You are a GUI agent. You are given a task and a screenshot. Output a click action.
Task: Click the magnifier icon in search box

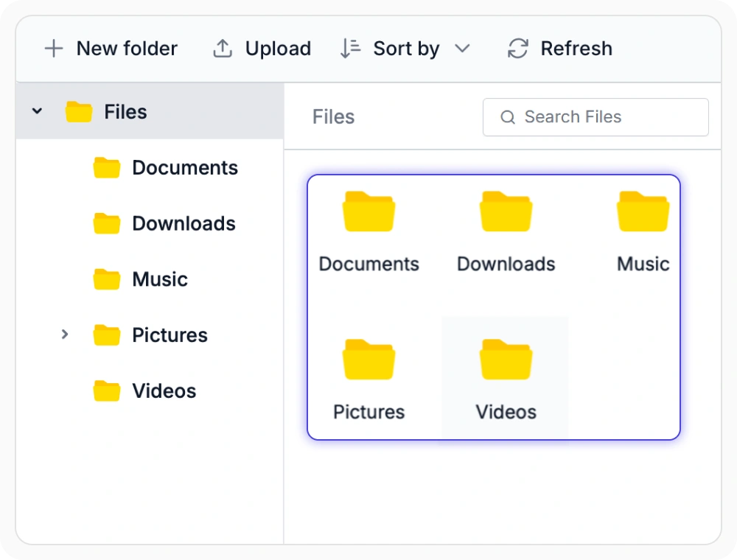[508, 117]
